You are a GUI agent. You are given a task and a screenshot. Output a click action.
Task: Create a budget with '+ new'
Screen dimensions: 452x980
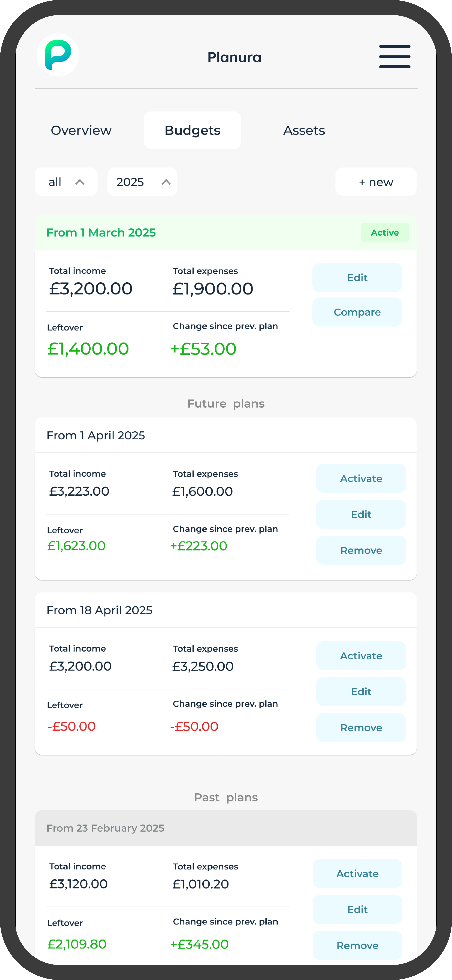[x=376, y=182]
